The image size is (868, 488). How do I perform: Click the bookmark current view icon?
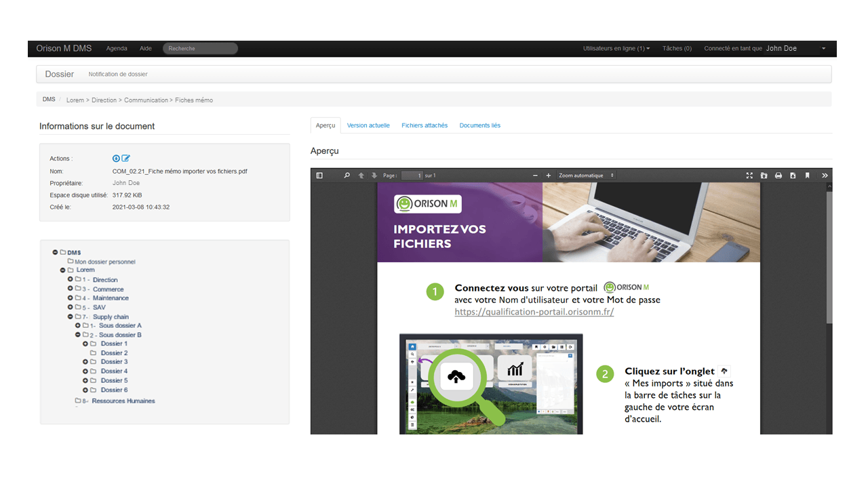tap(807, 176)
